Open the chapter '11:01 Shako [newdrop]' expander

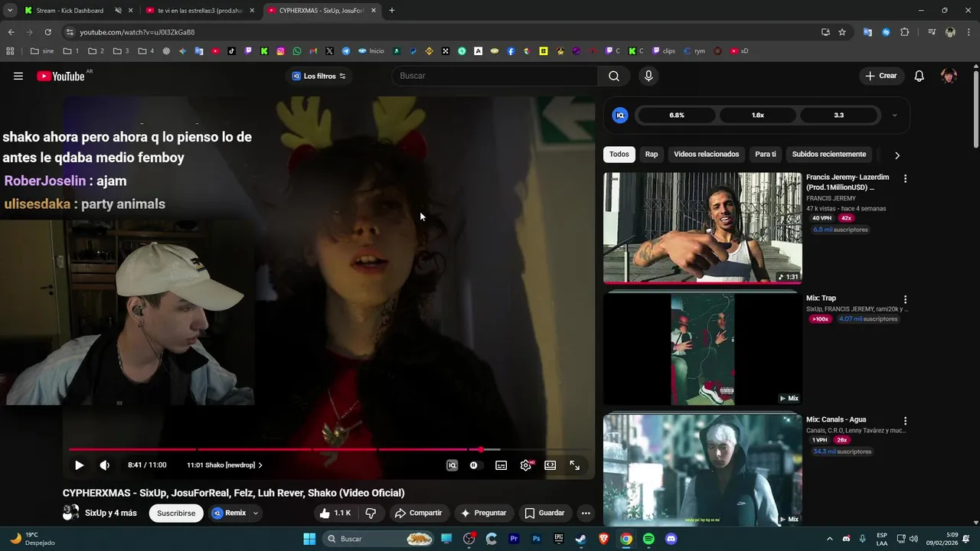click(x=224, y=465)
